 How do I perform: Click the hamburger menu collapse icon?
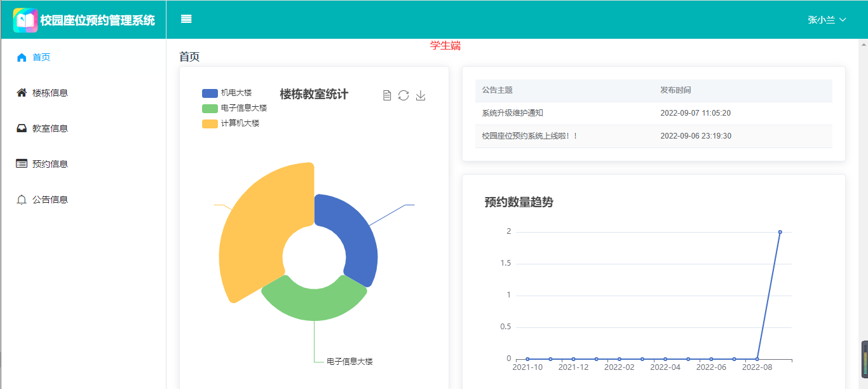(186, 19)
